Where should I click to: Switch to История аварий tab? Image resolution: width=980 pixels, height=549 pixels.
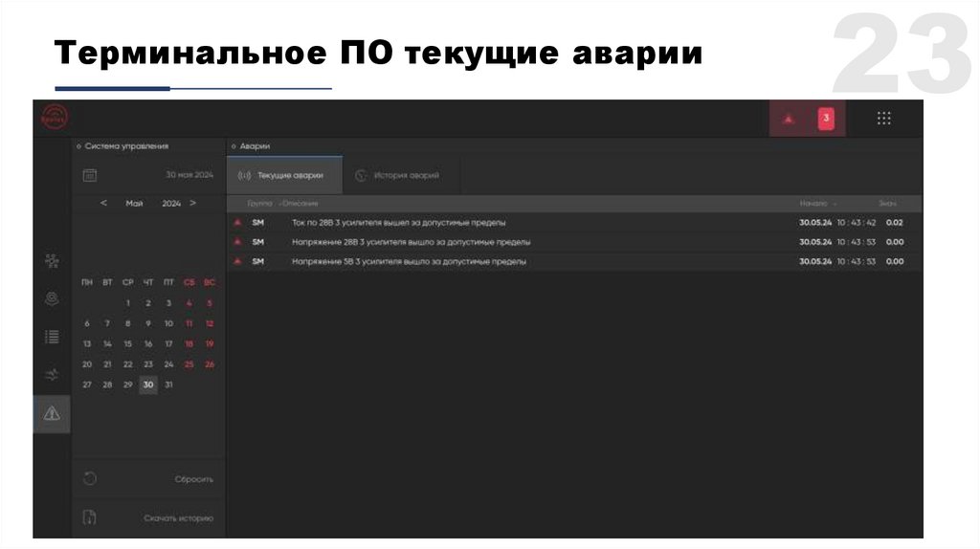401,175
